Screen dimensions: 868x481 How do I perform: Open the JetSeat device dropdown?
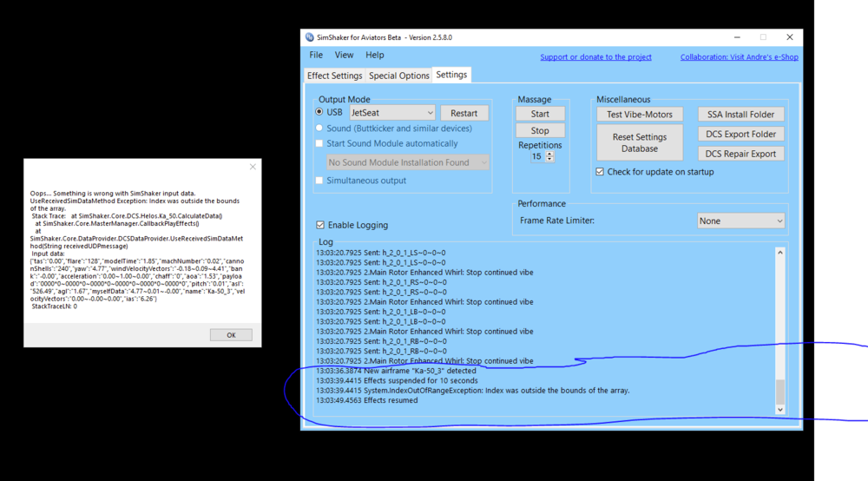(392, 113)
